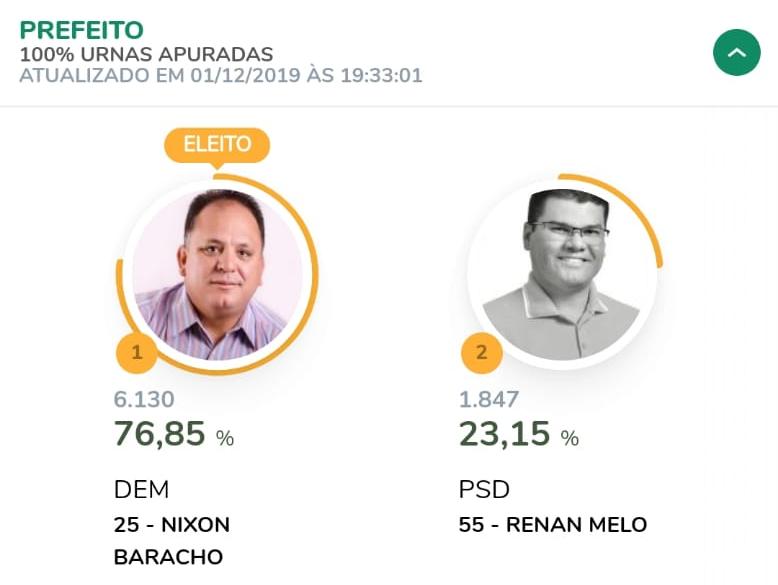The height and width of the screenshot is (585, 778).
Task: Select the 6.130 vote count
Action: click(x=144, y=400)
